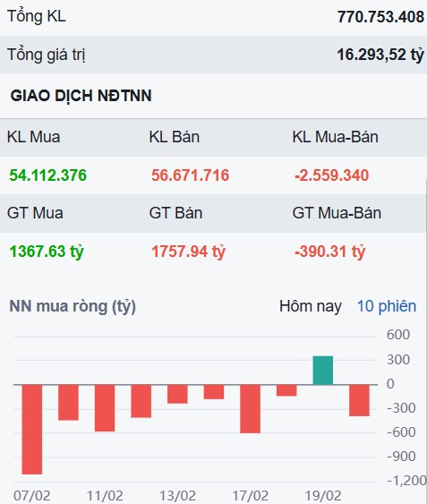The image size is (427, 504).
Task: Click the GIAO DỊCH NĐTNN heading
Action: coord(81,96)
